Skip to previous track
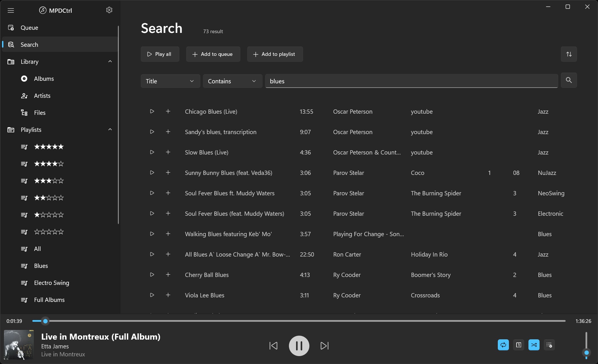Image resolution: width=598 pixels, height=364 pixels. pos(273,346)
